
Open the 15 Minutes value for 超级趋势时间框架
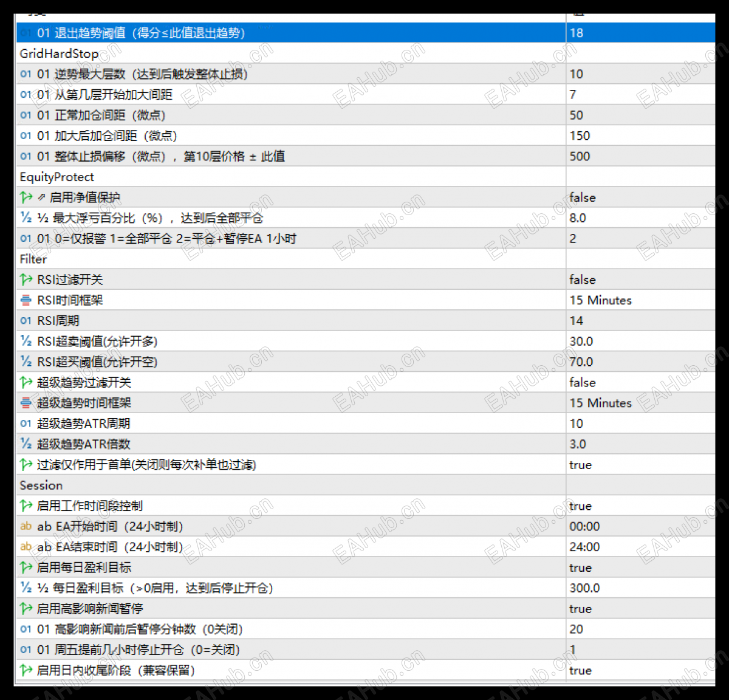pos(601,403)
